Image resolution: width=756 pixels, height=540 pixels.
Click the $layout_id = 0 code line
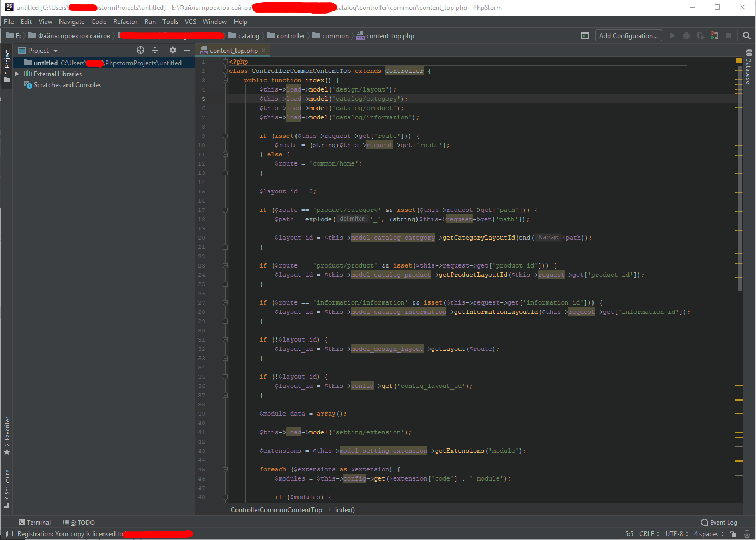point(288,191)
